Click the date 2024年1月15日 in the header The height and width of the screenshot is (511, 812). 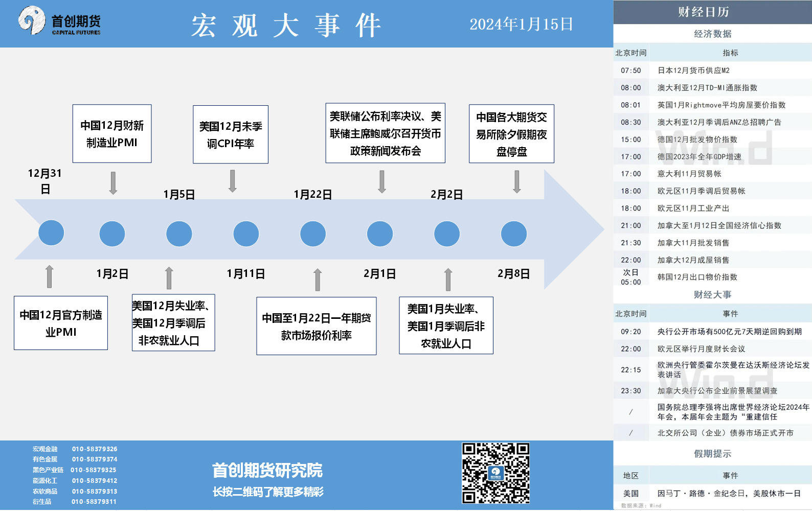click(521, 24)
